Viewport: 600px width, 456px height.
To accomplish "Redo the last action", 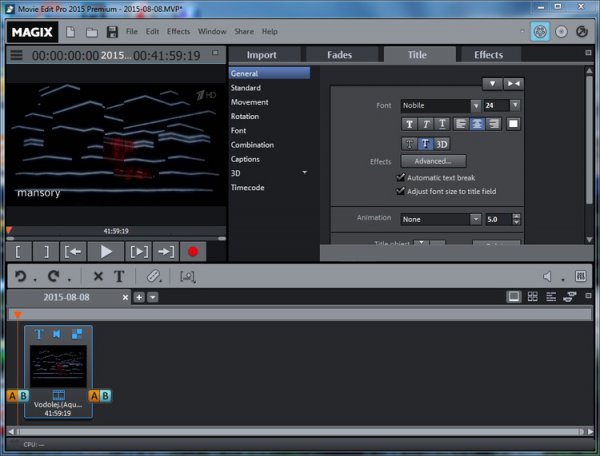I will 54,276.
